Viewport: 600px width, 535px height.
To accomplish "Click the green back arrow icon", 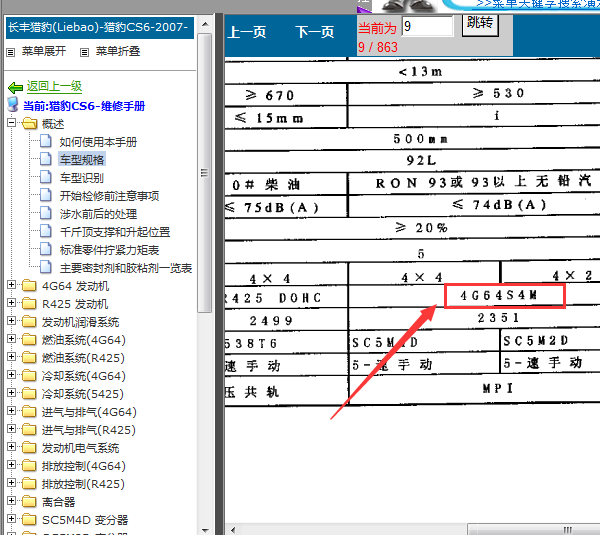I will 16,88.
